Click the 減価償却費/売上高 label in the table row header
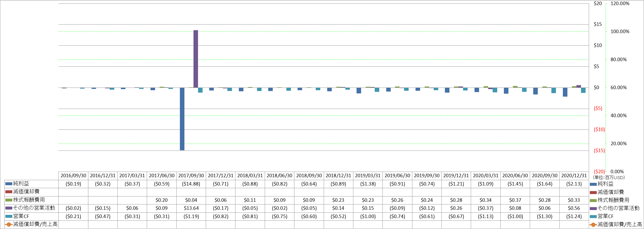644x229 pixels. [35, 224]
